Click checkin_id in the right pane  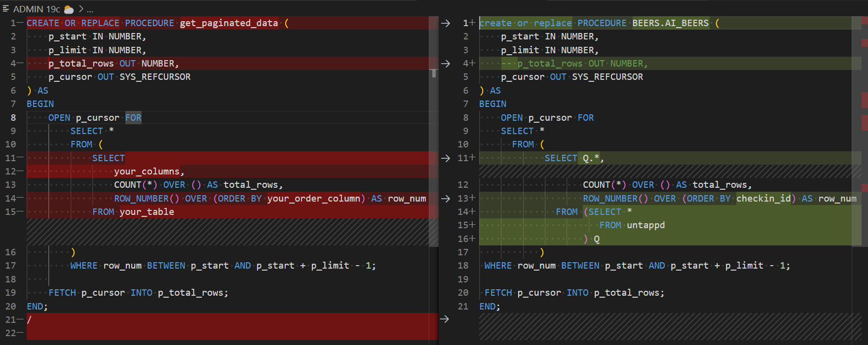click(x=763, y=199)
